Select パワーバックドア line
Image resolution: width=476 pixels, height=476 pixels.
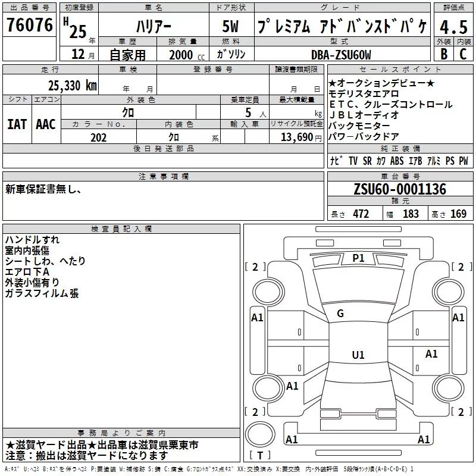click(x=364, y=137)
